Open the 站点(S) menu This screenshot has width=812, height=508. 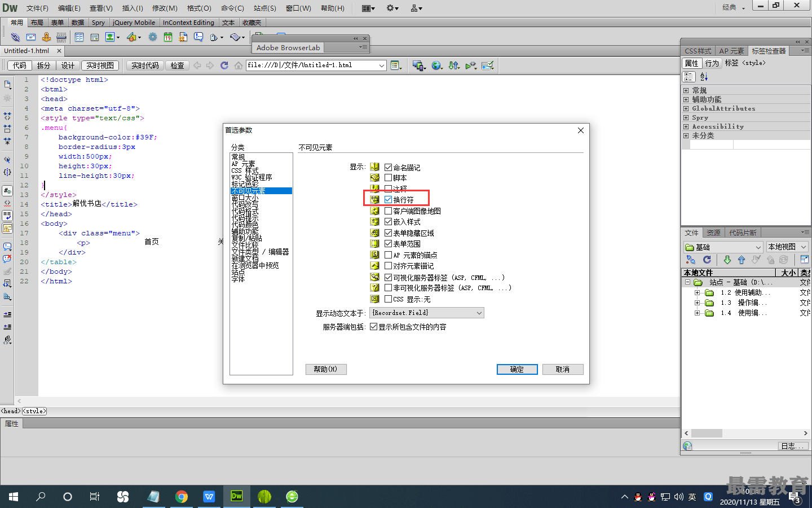[x=265, y=8]
